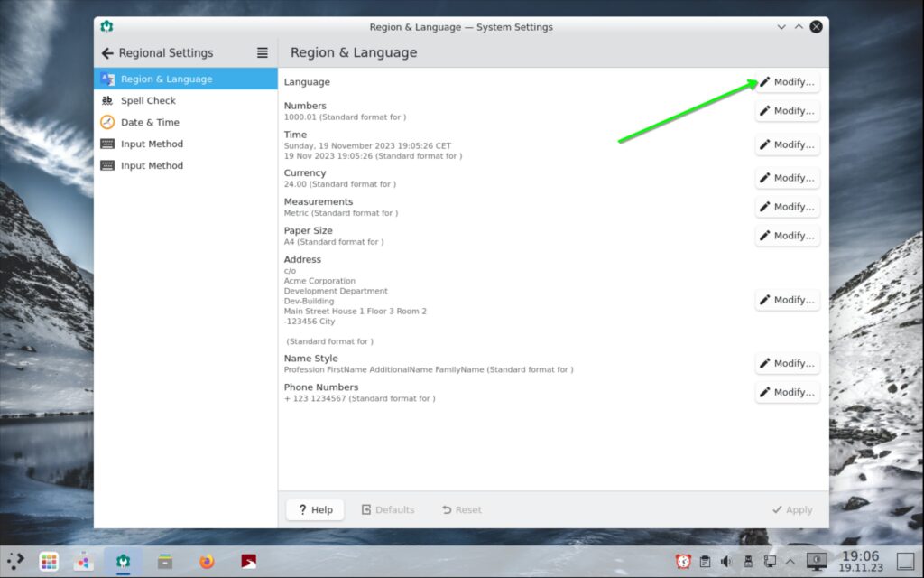
Task: Click removable devices tray icon
Action: click(748, 562)
